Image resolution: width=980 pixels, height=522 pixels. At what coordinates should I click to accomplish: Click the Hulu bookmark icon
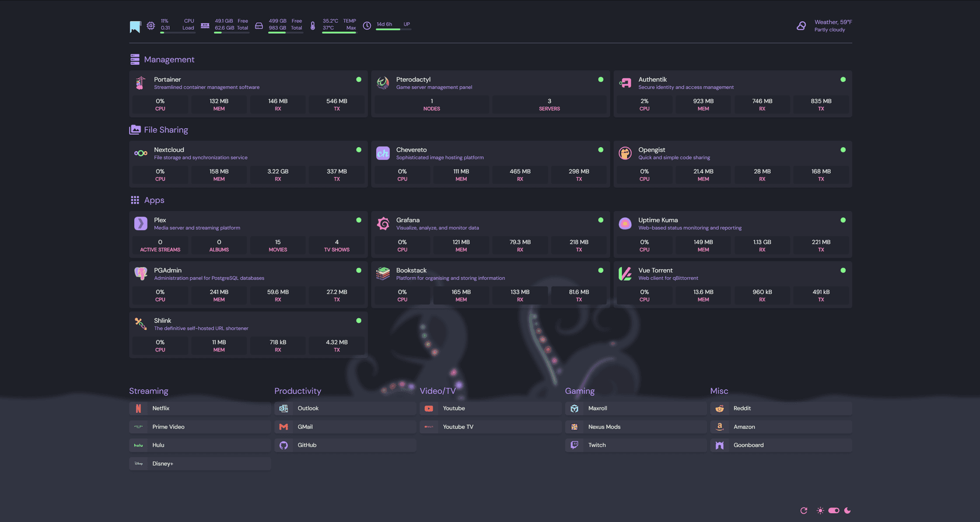[x=138, y=445]
